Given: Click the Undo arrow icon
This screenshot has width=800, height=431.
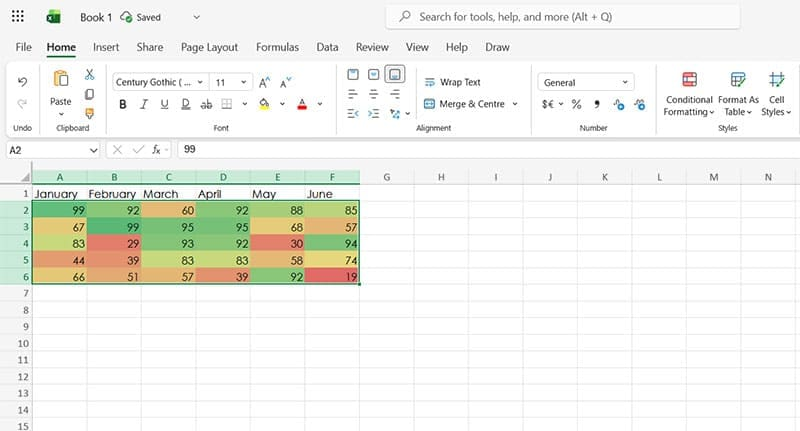Looking at the screenshot, I should pyautogui.click(x=22, y=82).
